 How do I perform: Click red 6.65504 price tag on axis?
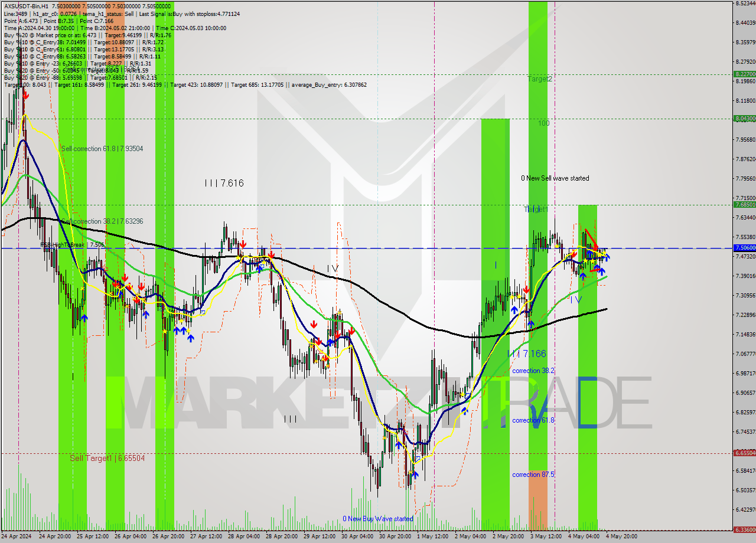coord(745,453)
